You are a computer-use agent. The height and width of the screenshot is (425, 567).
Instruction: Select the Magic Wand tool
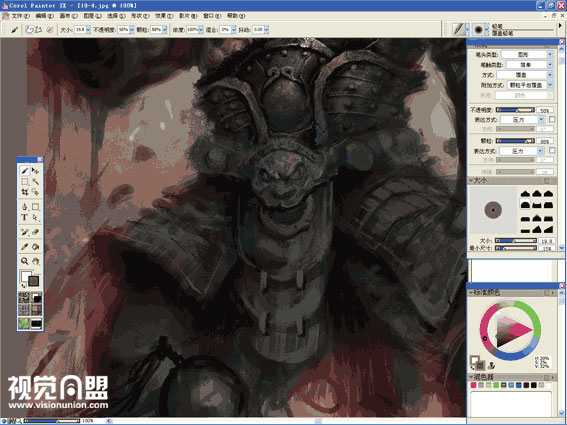pyautogui.click(x=35, y=181)
